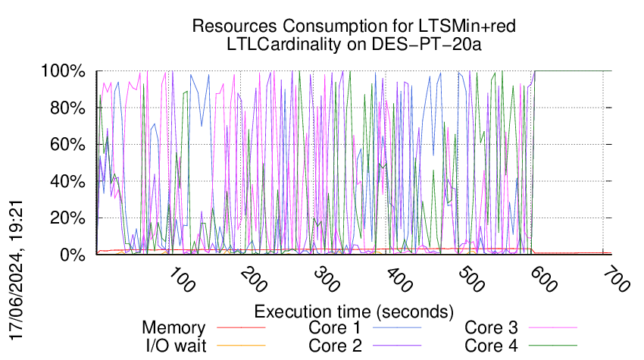This screenshot has height=360, width=644.
Task: Click the Core 4 legend label
Action: [491, 346]
